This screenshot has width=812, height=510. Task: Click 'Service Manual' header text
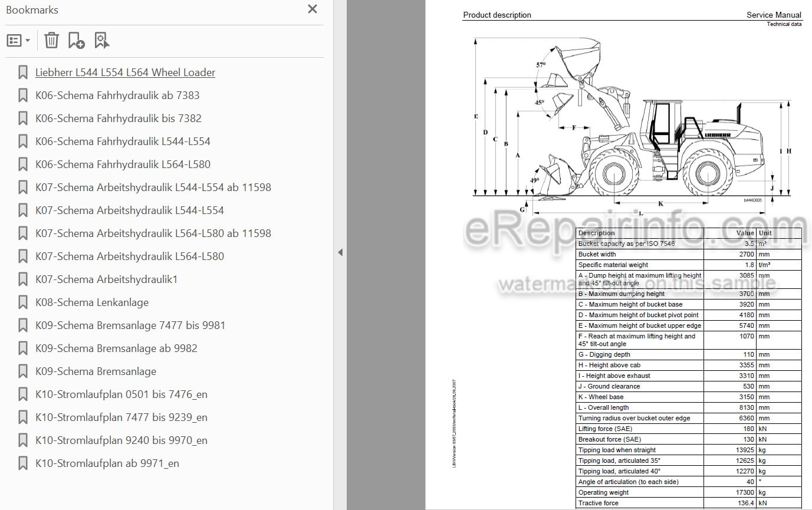click(774, 15)
